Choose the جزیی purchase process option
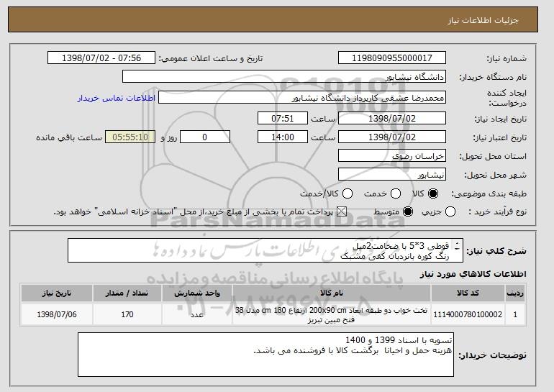The width and height of the screenshot is (554, 392). tap(450, 212)
